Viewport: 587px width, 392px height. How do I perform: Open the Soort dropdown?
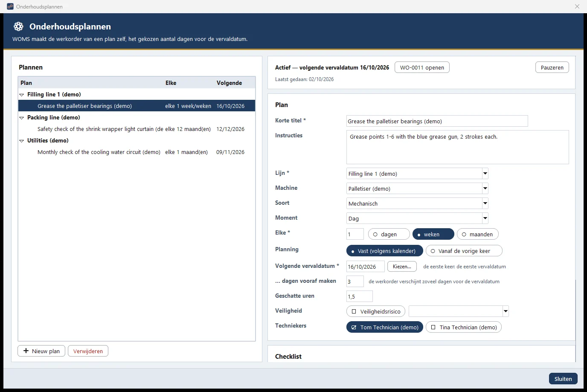[417, 203]
